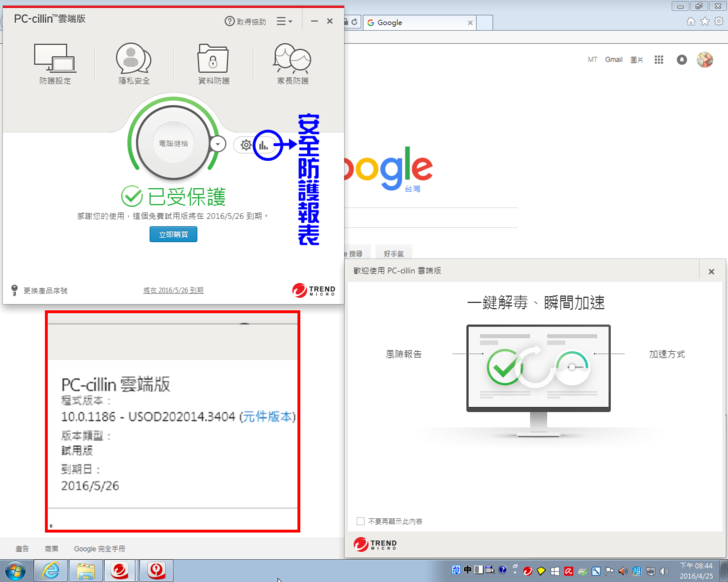Open the second red PC-cillin taskbar button
This screenshot has width=728, height=582.
tap(156, 570)
